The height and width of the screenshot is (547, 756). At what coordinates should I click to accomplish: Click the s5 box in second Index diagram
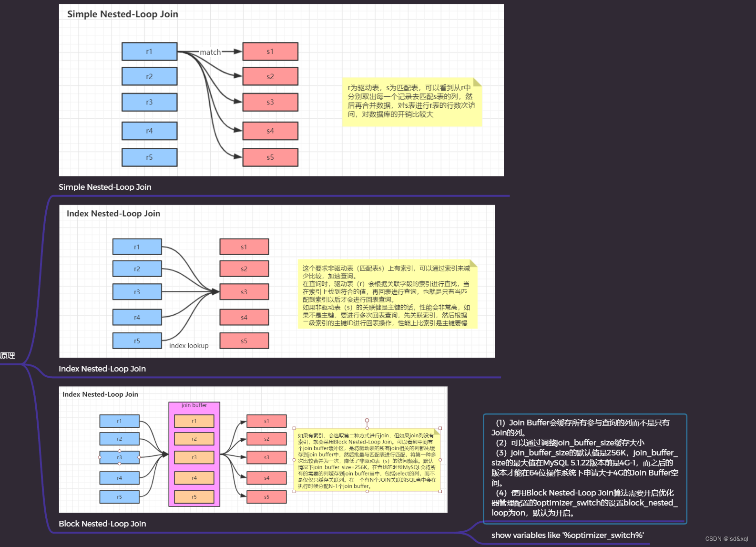[244, 341]
